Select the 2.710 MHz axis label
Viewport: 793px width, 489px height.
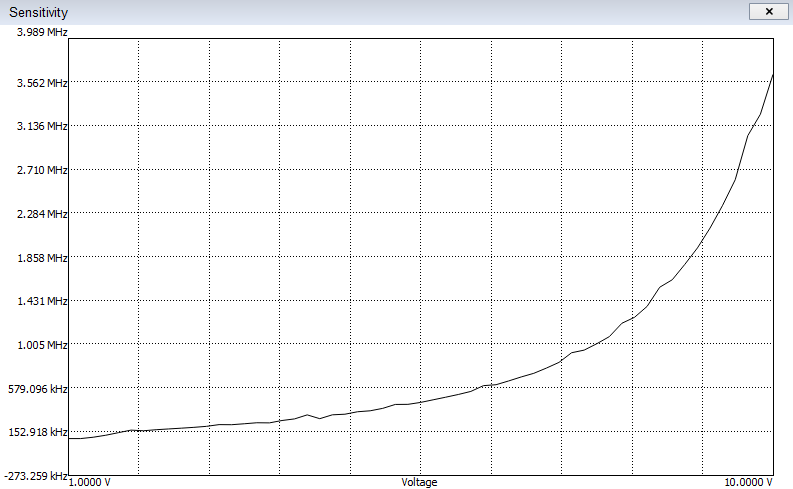tap(42, 170)
